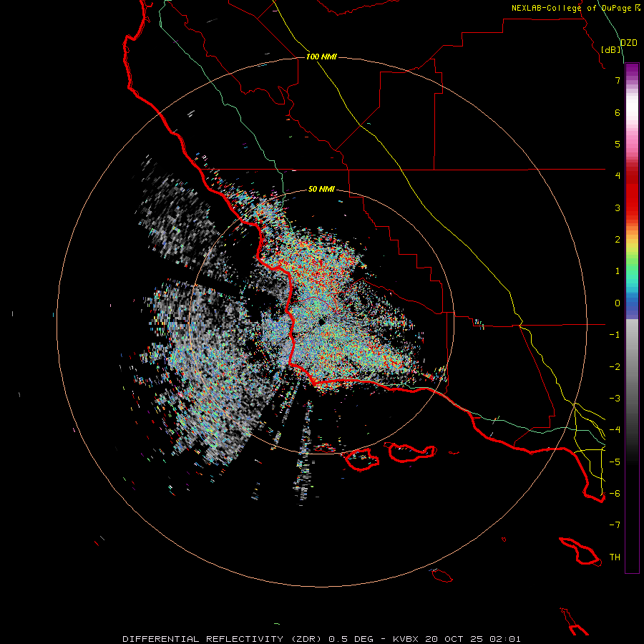Click the 5 value on color scale

click(618, 144)
